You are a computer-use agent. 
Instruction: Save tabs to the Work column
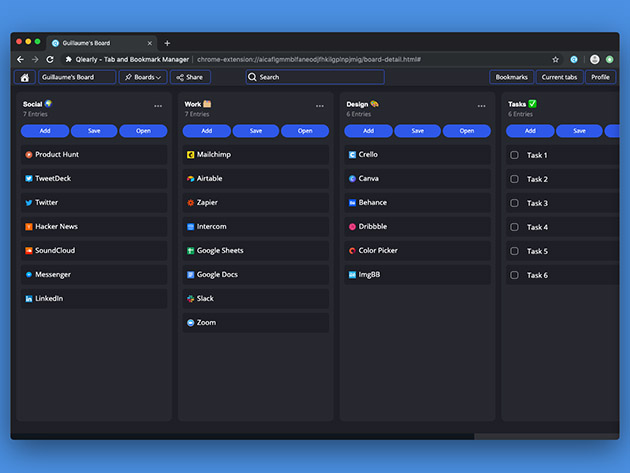tap(256, 131)
